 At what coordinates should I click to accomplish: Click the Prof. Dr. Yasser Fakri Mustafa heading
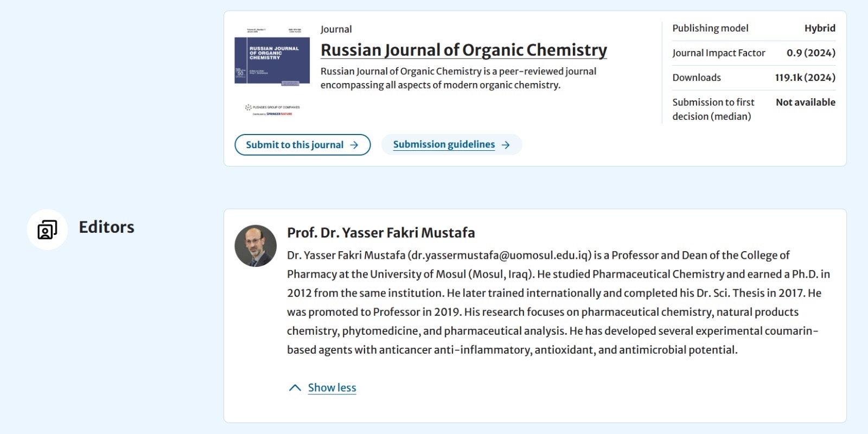(x=381, y=233)
